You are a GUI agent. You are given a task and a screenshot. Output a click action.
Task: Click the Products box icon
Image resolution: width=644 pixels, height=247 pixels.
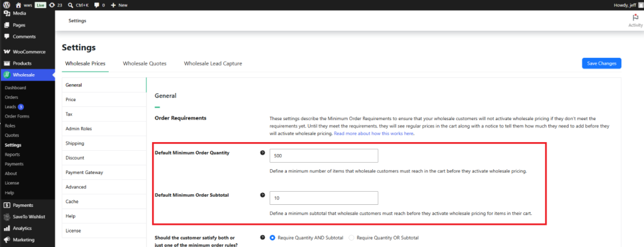click(x=6, y=63)
